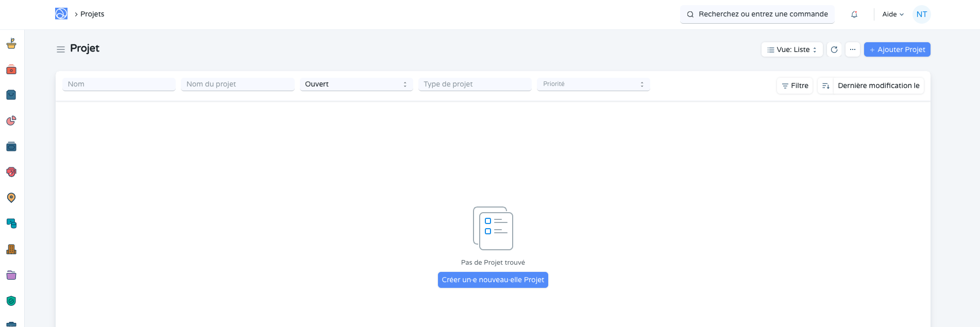This screenshot has width=980, height=327.
Task: Open the Vue: Liste view switcher
Action: pyautogui.click(x=791, y=49)
